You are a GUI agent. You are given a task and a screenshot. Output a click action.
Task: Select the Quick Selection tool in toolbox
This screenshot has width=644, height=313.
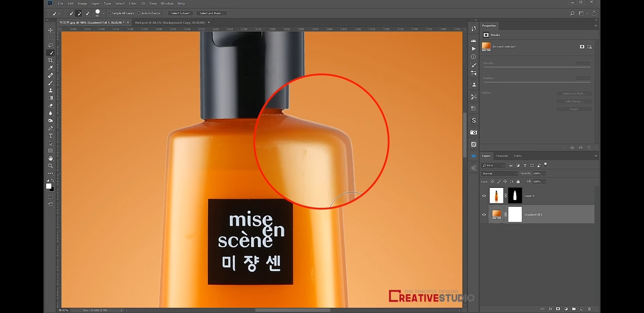(50, 53)
